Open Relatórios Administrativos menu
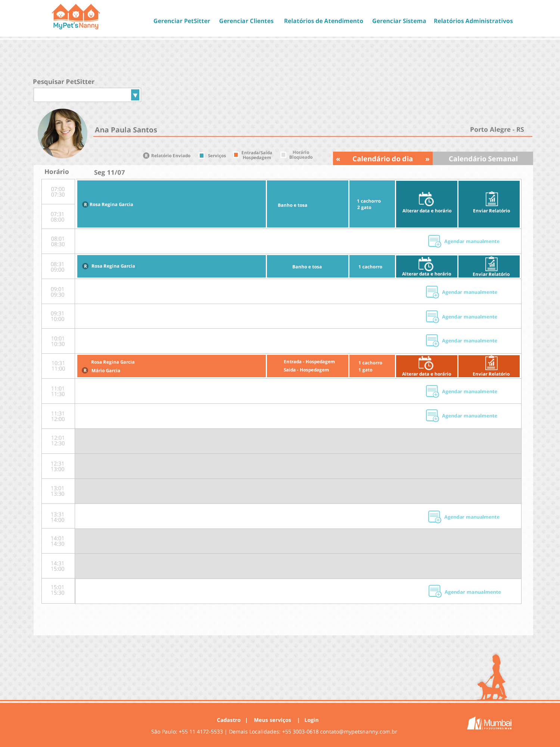Viewport: 560px width, 747px height. pyautogui.click(x=473, y=21)
